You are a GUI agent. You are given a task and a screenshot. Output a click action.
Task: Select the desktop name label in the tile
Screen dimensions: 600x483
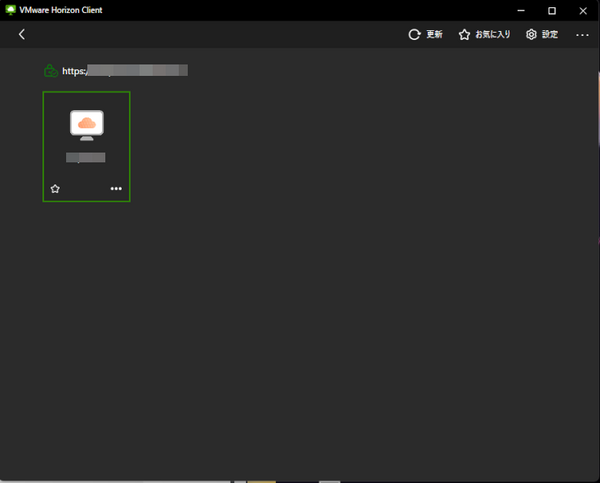point(86,157)
